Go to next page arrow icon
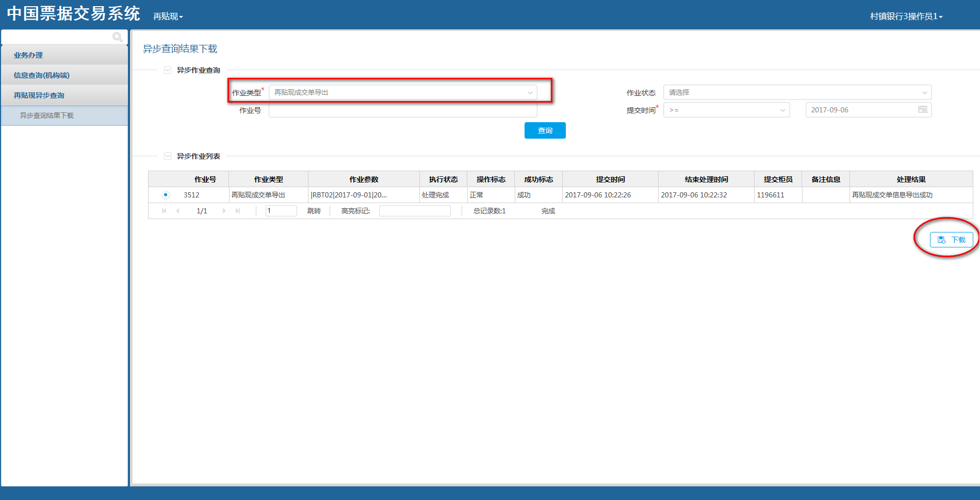The image size is (980, 500). point(224,211)
